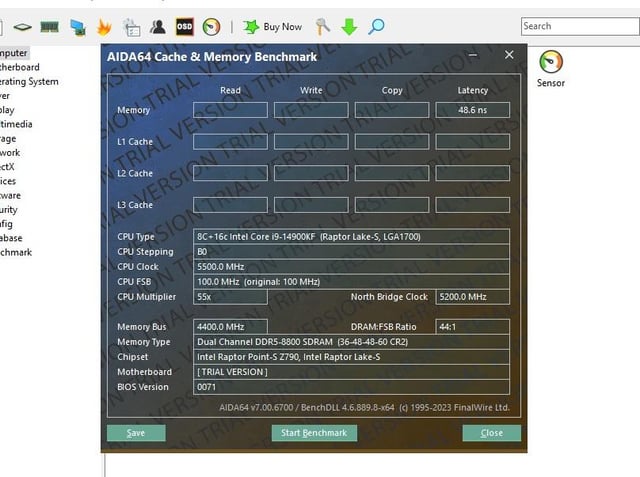640x477 pixels.
Task: Open the CPU chip toolbar icon
Action: tap(22, 27)
